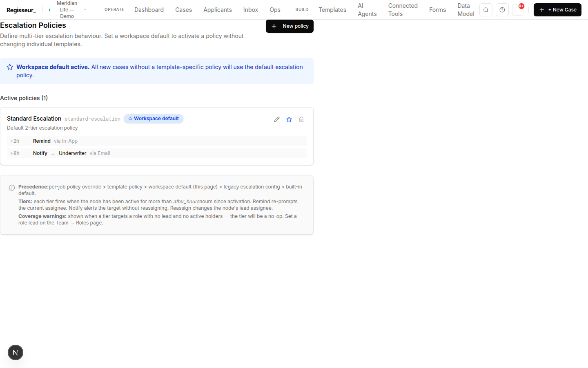The image size is (588, 368).
Task: Click star icon in Workspace default banner
Action: (x=10, y=67)
